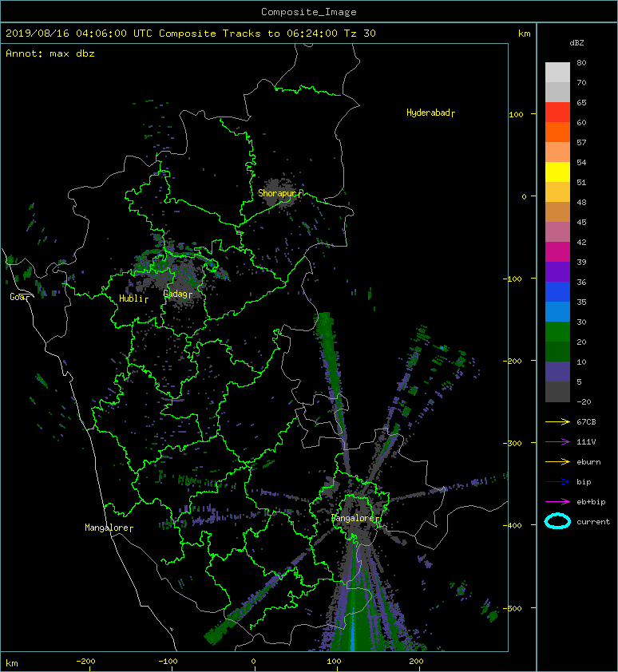618x672 pixels.
Task: Click the Mangalore city label
Action: [107, 528]
